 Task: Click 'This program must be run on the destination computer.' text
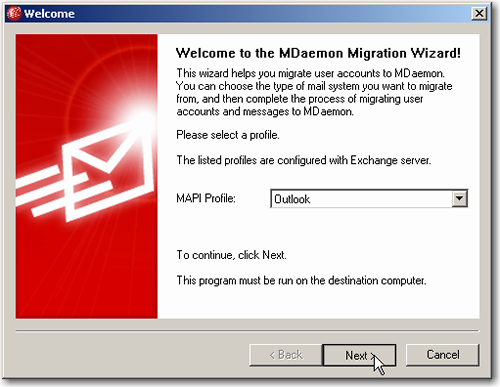(301, 280)
